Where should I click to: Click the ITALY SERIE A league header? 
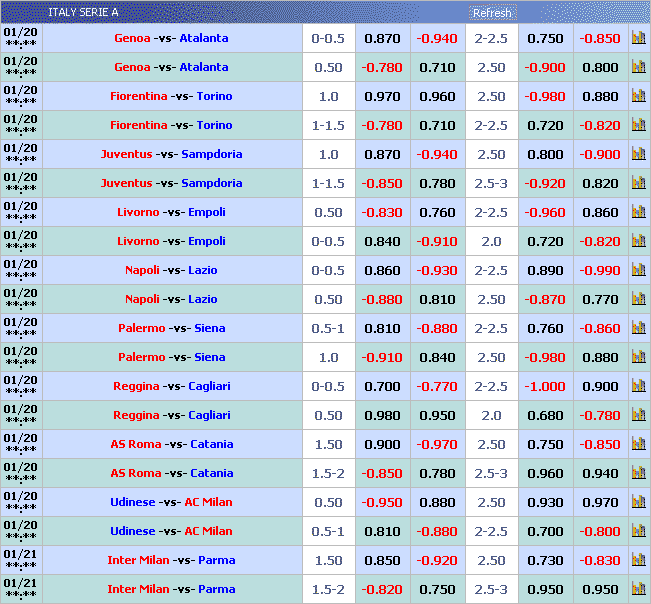pyautogui.click(x=83, y=12)
